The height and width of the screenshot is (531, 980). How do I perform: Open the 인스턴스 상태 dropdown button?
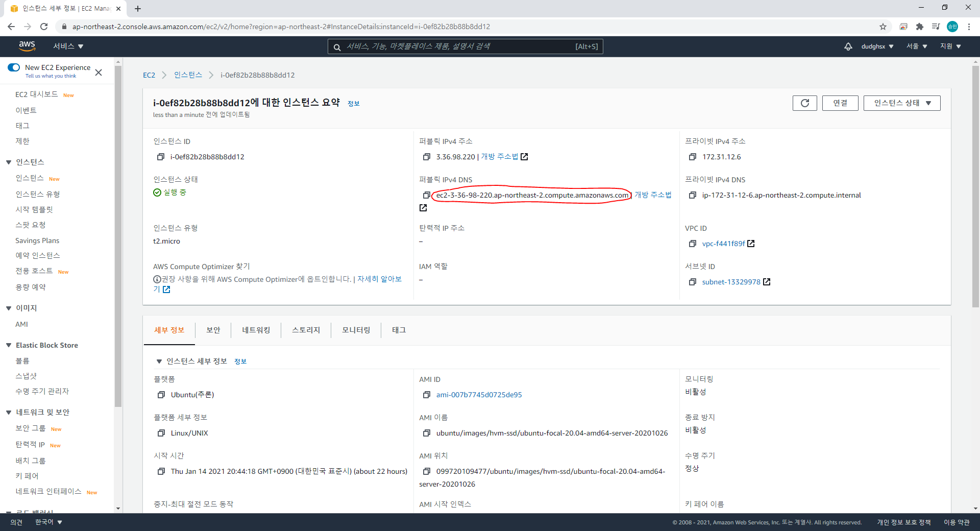pyautogui.click(x=902, y=103)
